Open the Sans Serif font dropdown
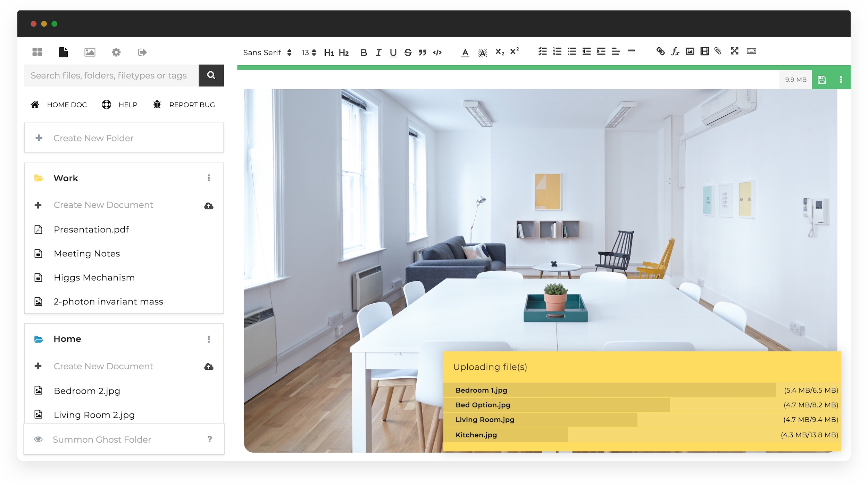 click(x=267, y=52)
